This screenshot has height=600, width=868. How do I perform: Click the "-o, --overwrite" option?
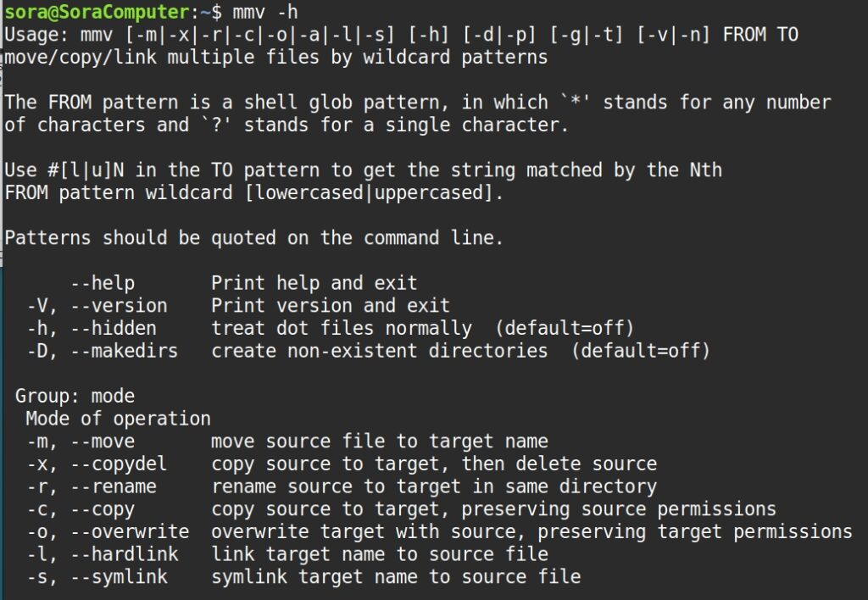[x=108, y=532]
